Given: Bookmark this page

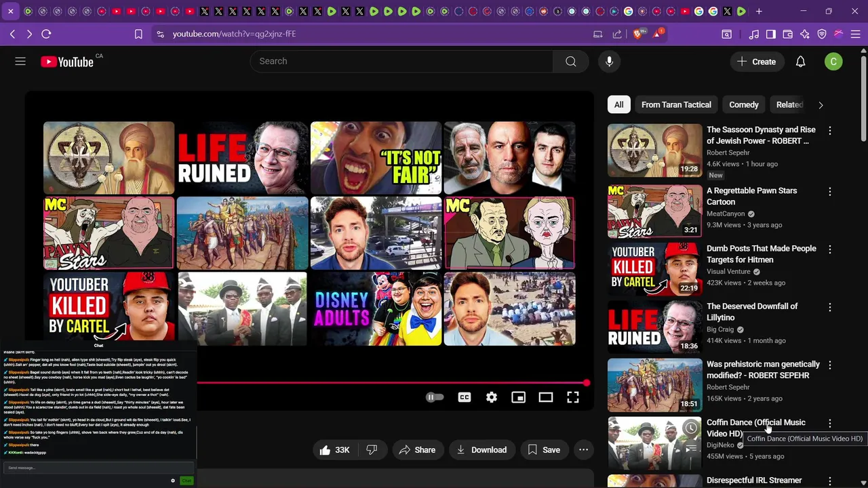Looking at the screenshot, I should pos(138,34).
